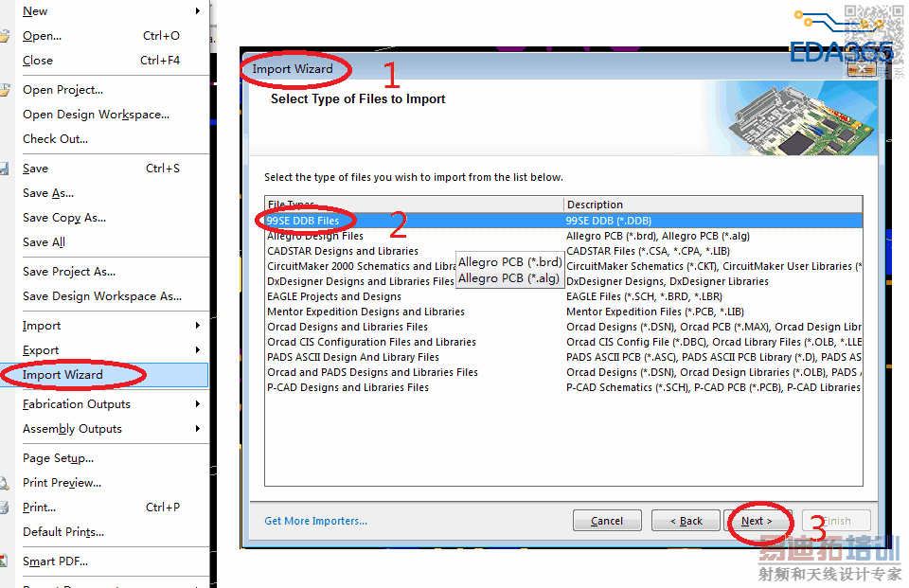Click EAGLE Files (*.SCH, *.BRD, *.LBR) description
Screen dimensions: 909x588
(644, 296)
